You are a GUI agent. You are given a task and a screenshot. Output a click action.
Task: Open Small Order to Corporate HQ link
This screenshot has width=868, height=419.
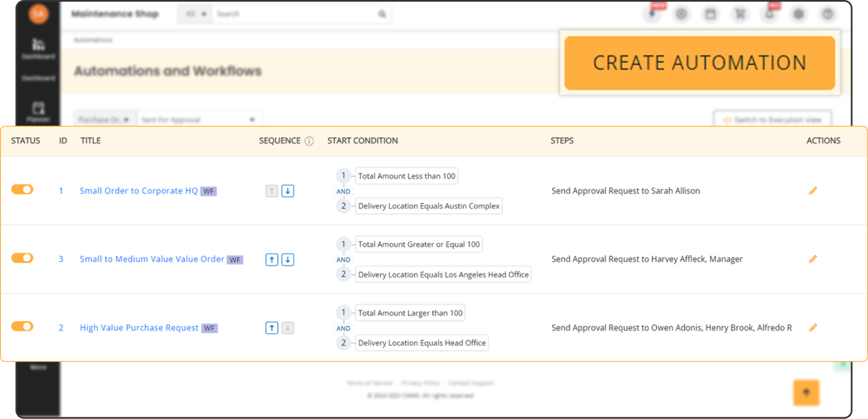(138, 191)
